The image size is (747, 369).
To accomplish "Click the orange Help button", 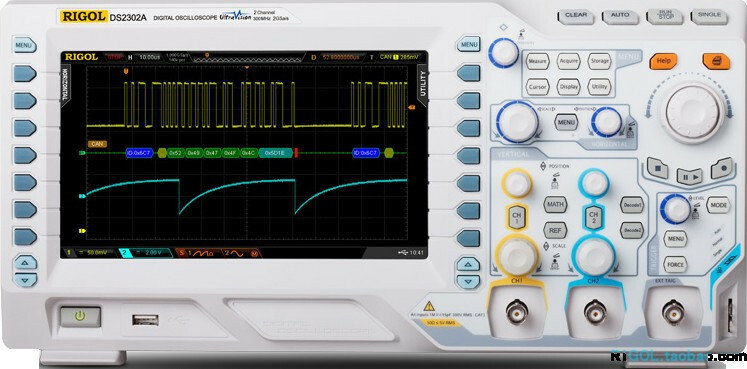I will pos(663,61).
